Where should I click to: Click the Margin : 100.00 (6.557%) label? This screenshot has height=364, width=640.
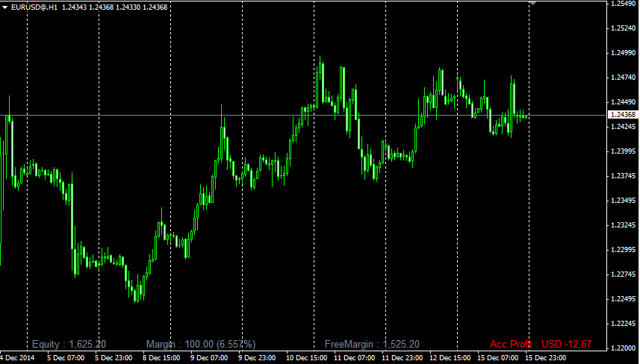click(x=201, y=345)
